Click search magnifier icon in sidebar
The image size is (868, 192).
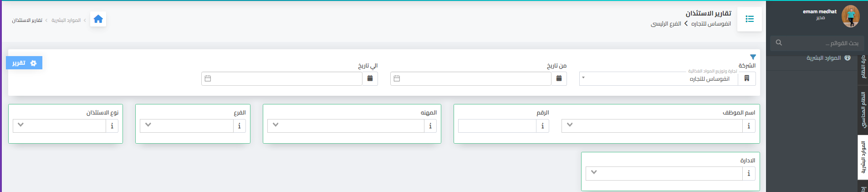coord(779,43)
